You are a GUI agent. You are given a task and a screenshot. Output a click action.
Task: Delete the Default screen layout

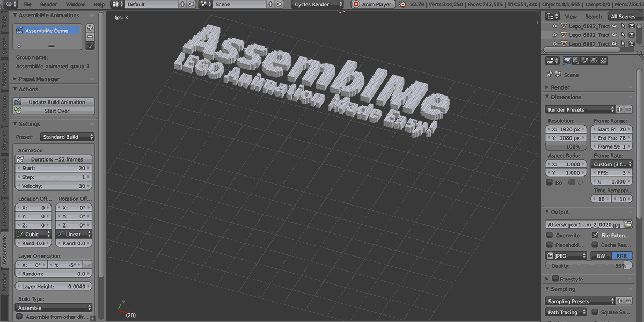pos(191,4)
